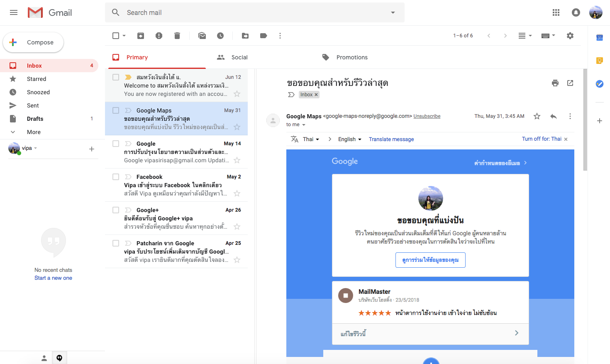Open the toolbar More options dots
The height and width of the screenshot is (364, 610).
tap(280, 36)
